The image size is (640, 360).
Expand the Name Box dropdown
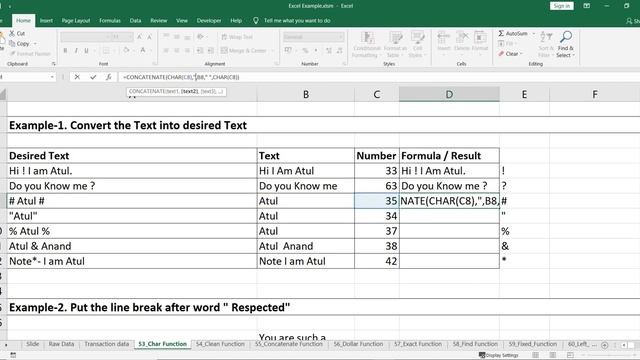[x=52, y=77]
